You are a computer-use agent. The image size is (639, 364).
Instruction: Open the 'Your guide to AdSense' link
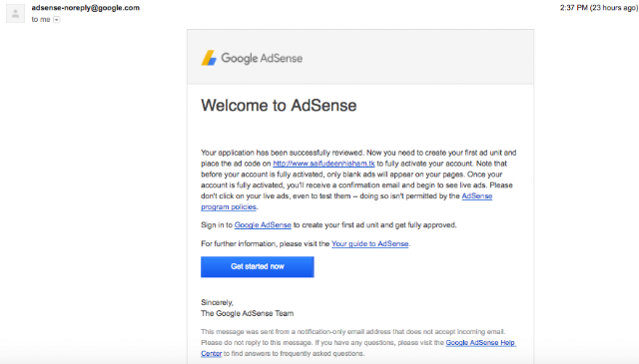click(x=369, y=244)
